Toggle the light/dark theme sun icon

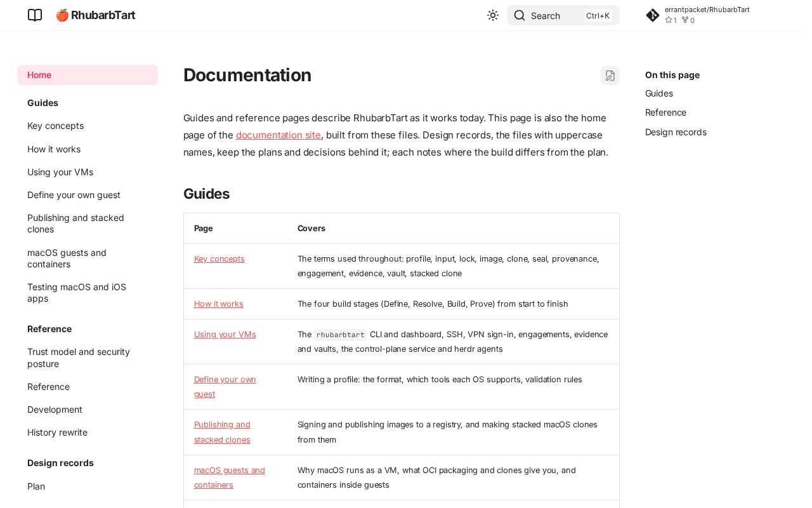click(493, 15)
